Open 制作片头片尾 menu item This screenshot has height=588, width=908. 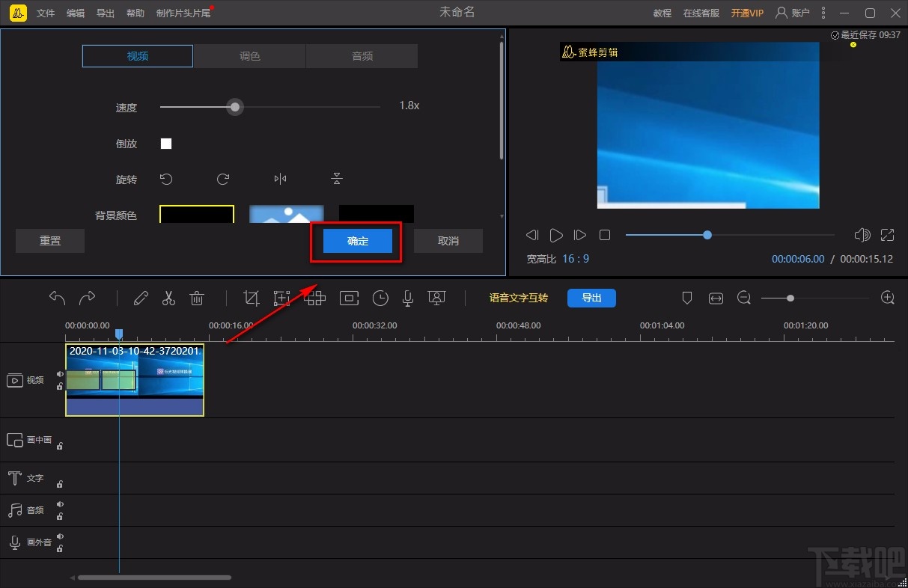click(183, 13)
